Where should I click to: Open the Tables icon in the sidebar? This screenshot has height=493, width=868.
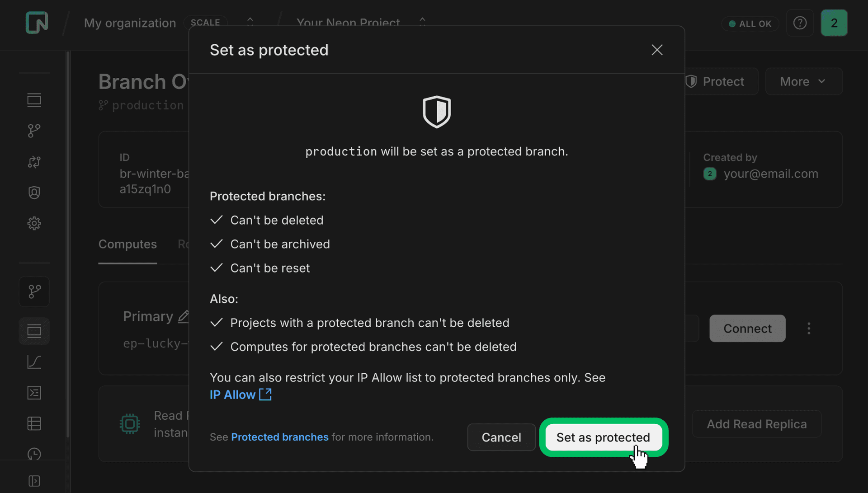point(34,423)
